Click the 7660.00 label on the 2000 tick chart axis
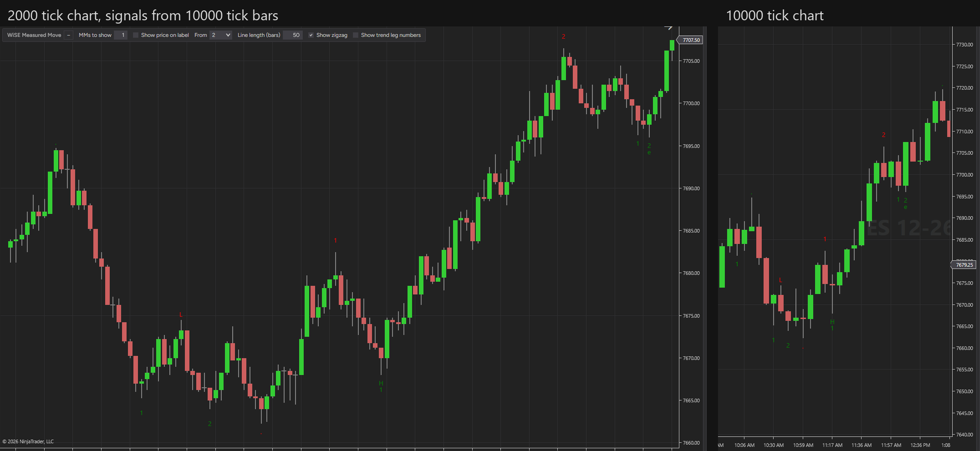The image size is (980, 451). click(691, 443)
